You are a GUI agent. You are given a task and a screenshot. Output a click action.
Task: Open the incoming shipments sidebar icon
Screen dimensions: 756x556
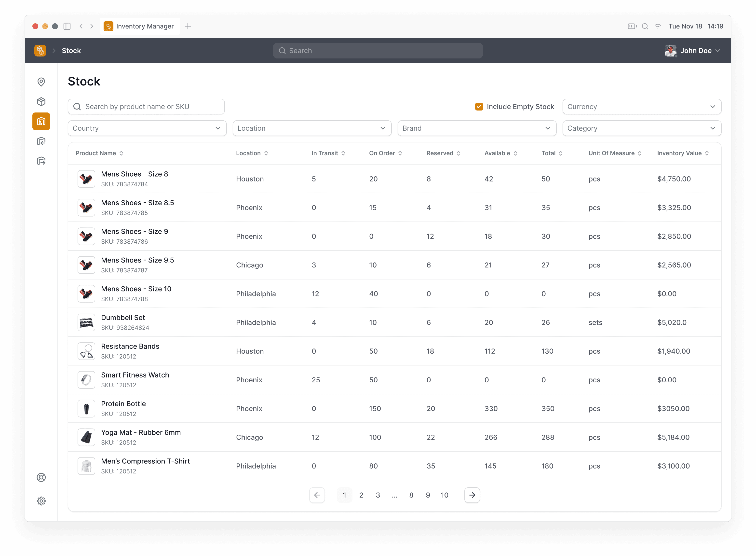41,141
